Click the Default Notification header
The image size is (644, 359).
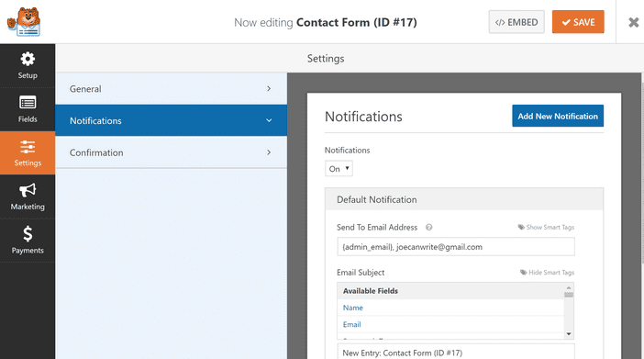[x=464, y=199]
